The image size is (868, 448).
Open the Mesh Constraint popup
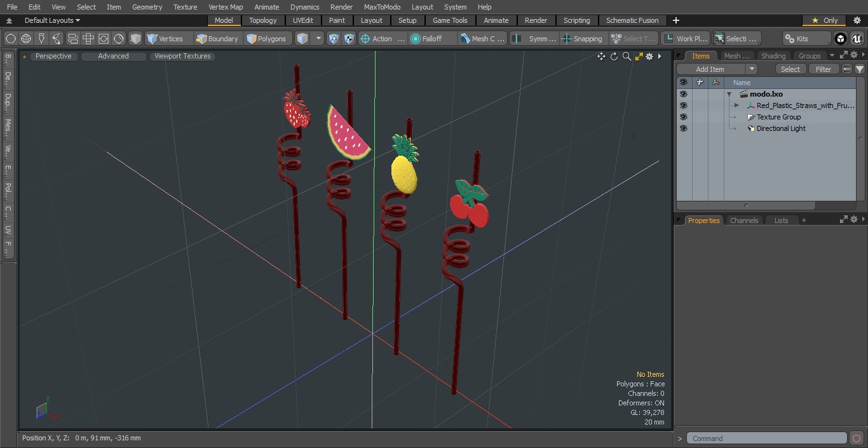pyautogui.click(x=483, y=39)
